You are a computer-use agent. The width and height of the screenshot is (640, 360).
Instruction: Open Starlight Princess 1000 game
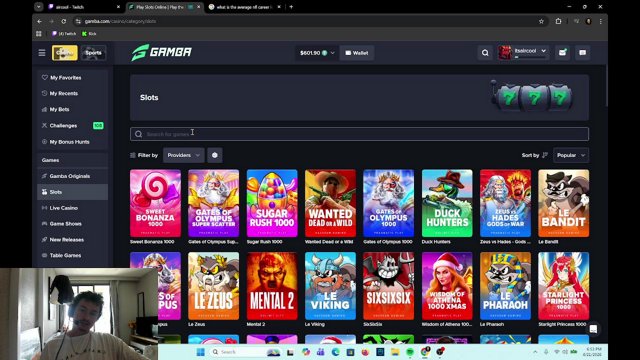pyautogui.click(x=563, y=286)
